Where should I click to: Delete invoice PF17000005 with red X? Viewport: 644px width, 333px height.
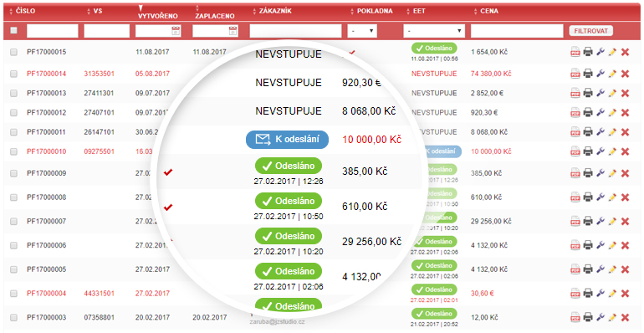pyautogui.click(x=625, y=269)
